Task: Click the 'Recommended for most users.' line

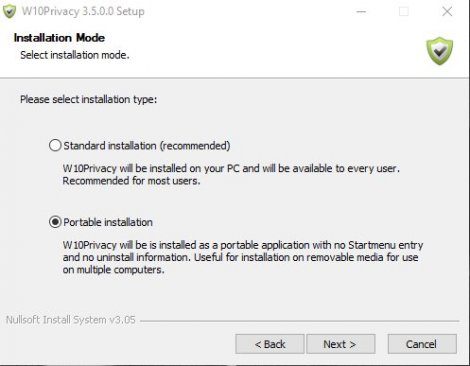Action: coord(131,181)
